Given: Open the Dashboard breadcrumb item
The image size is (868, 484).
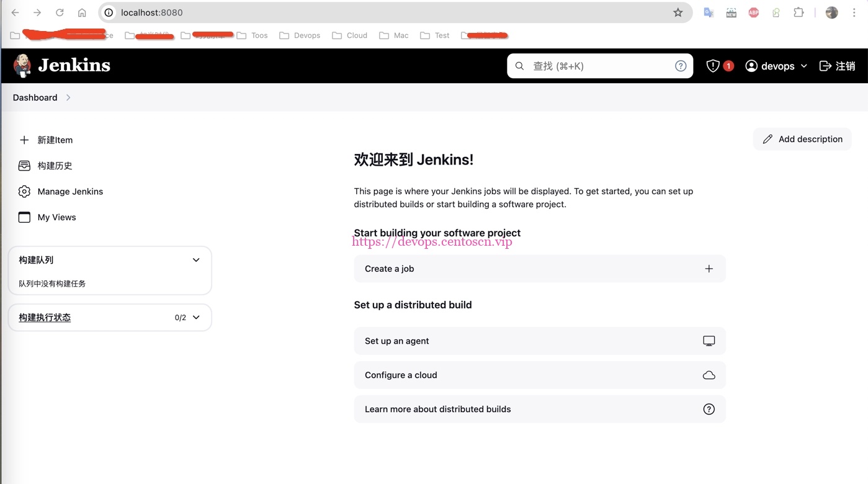Looking at the screenshot, I should coord(34,97).
